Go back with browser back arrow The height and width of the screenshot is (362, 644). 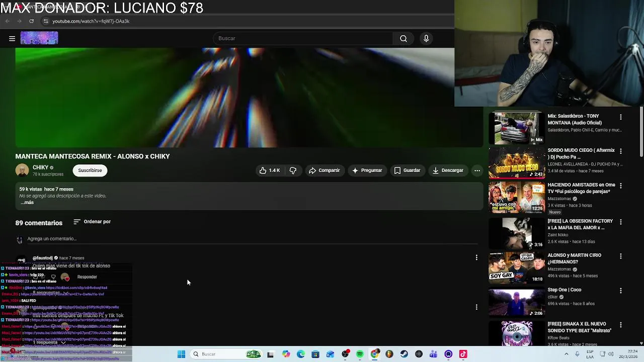tap(7, 21)
